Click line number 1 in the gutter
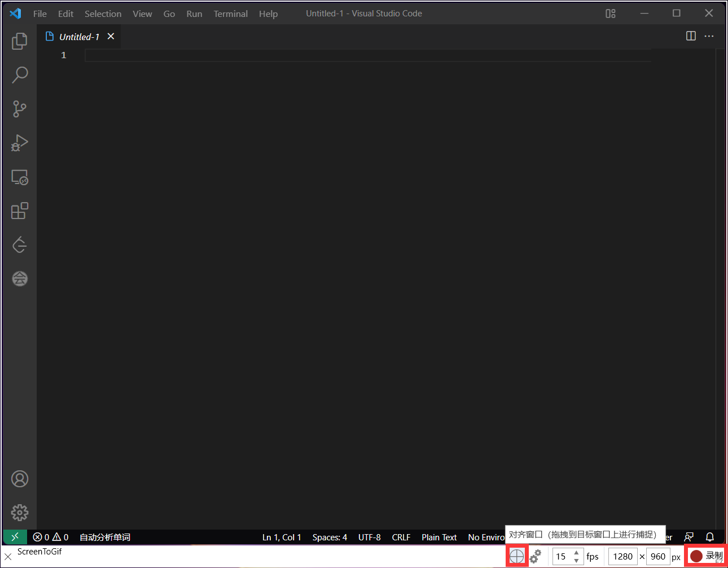The width and height of the screenshot is (728, 568). click(64, 55)
